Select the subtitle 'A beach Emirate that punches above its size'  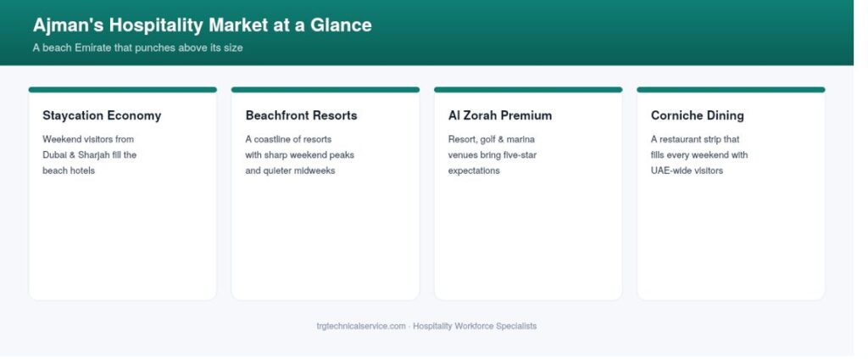137,48
